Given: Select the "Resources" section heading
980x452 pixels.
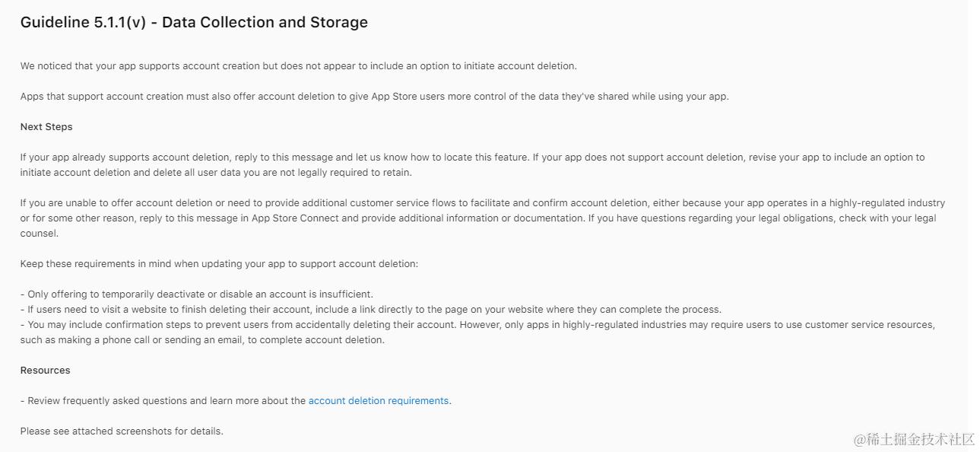Looking at the screenshot, I should (x=45, y=371).
